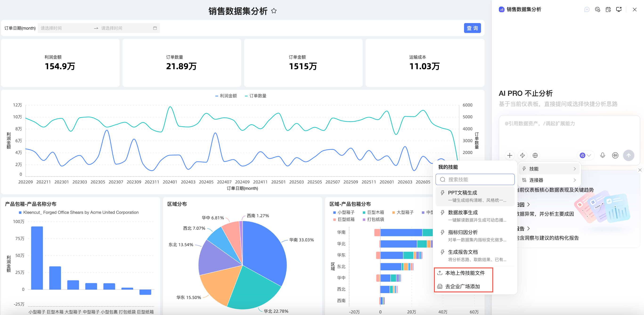
Task: Toggle 订单数量 legend in line chart
Action: [255, 96]
